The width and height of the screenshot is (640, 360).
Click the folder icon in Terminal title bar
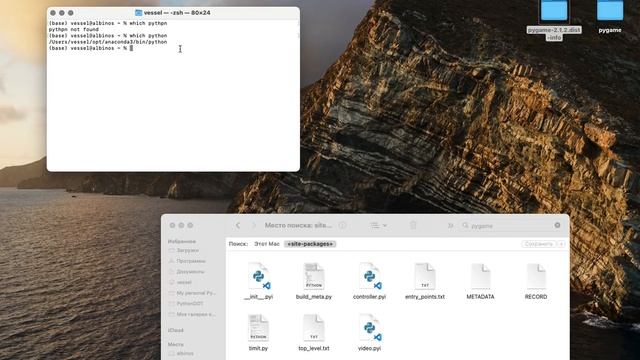point(138,13)
